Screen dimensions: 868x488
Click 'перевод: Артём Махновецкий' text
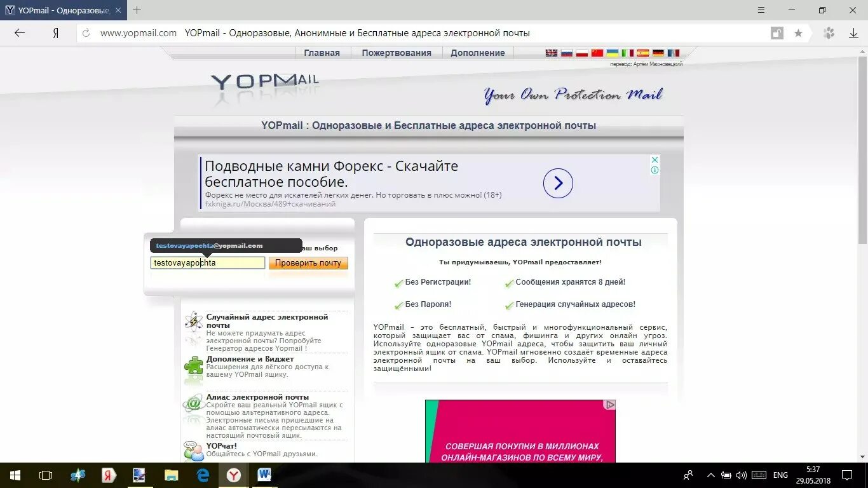click(x=646, y=64)
